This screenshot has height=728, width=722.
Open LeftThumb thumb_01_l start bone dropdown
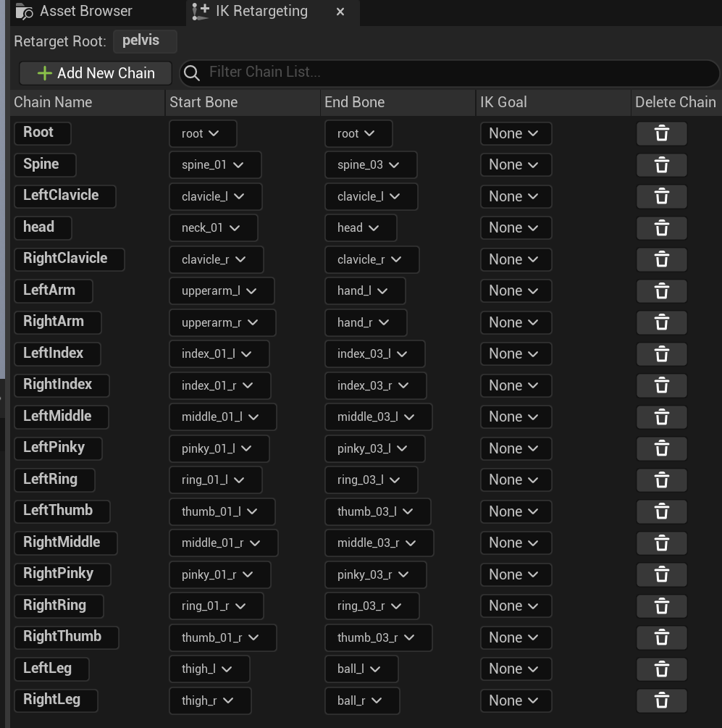(x=222, y=511)
